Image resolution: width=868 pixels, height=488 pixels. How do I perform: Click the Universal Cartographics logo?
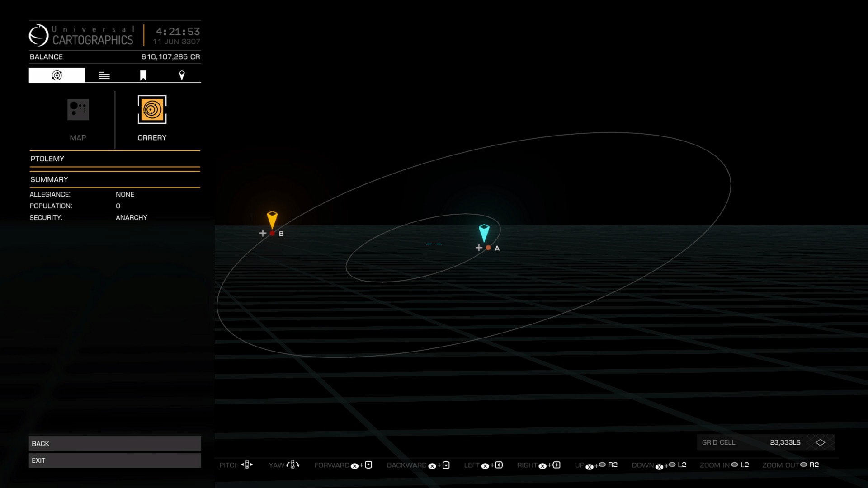(81, 35)
